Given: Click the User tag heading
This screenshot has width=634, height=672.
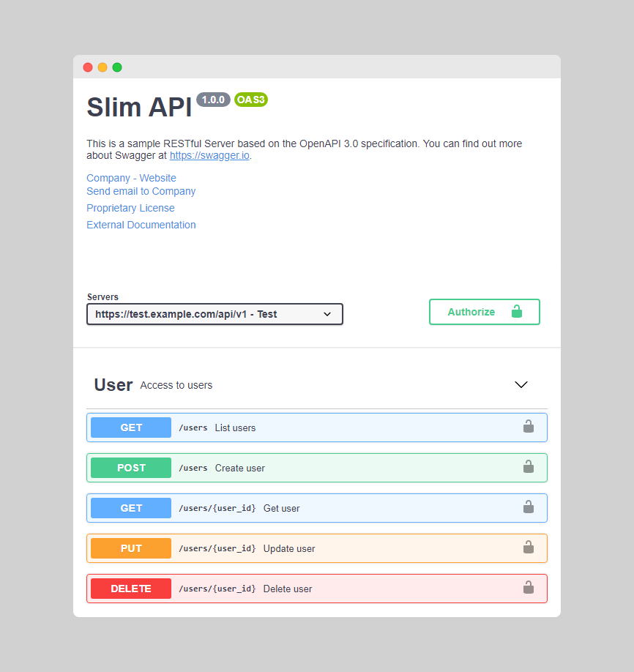Looking at the screenshot, I should point(113,385).
